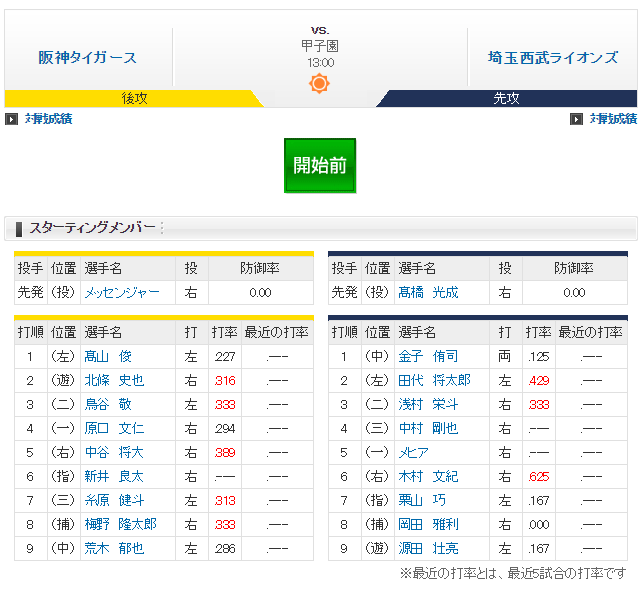The height and width of the screenshot is (595, 642).
Task: Click the 最近の打率 footnote text
Action: pos(513,573)
